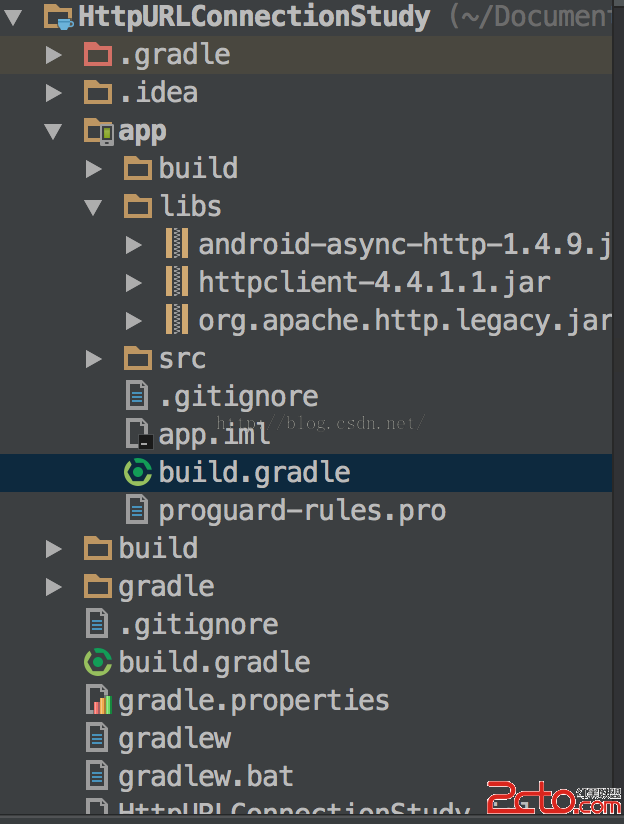Click the root build.gradle Gradle icon
Image resolution: width=624 pixels, height=824 pixels.
tap(97, 662)
